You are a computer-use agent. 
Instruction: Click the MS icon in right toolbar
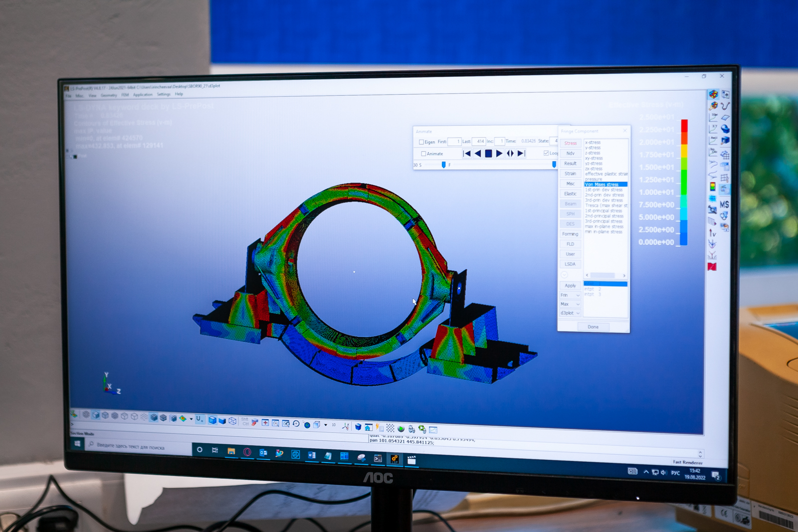[x=725, y=204]
